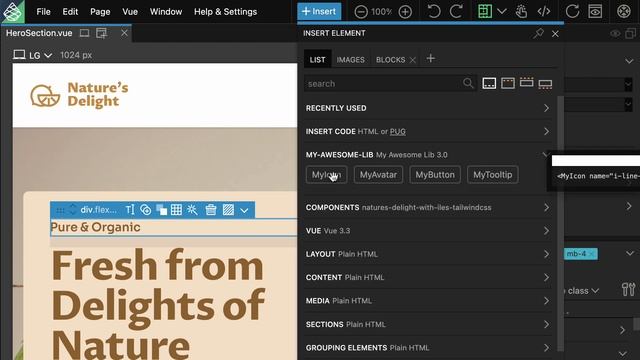Click the Pinegrow logo icon

12,11
